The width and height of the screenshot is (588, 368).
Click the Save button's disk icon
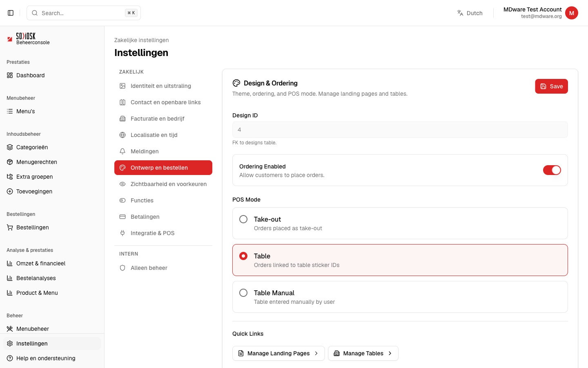click(543, 86)
